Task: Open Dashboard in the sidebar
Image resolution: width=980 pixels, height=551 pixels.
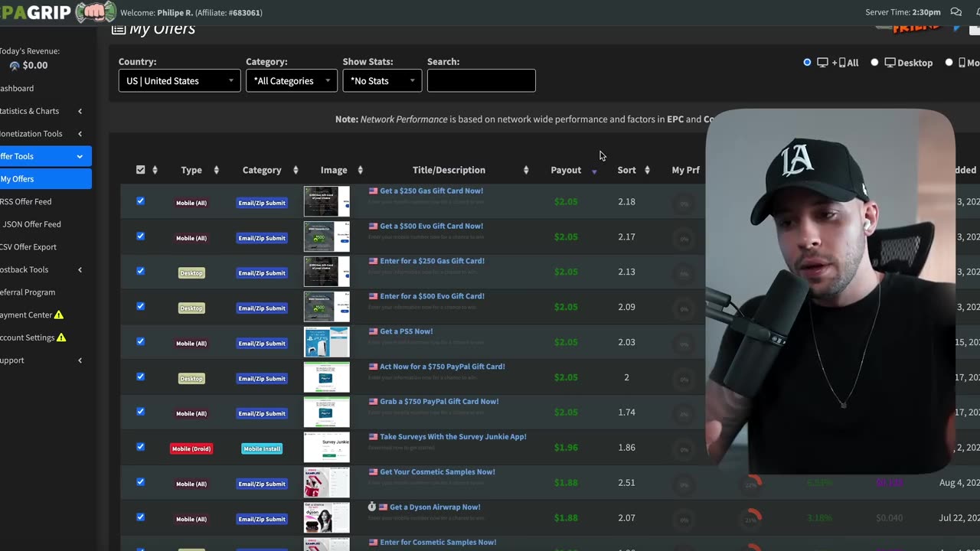Action: (17, 89)
